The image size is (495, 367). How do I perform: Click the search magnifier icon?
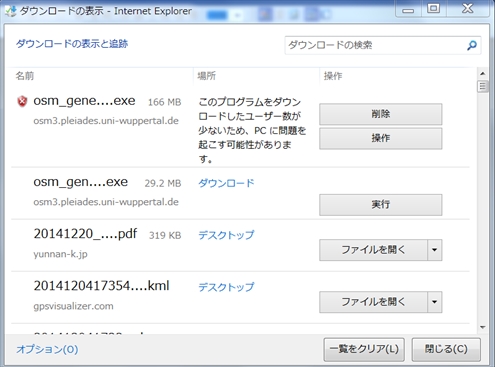click(472, 45)
